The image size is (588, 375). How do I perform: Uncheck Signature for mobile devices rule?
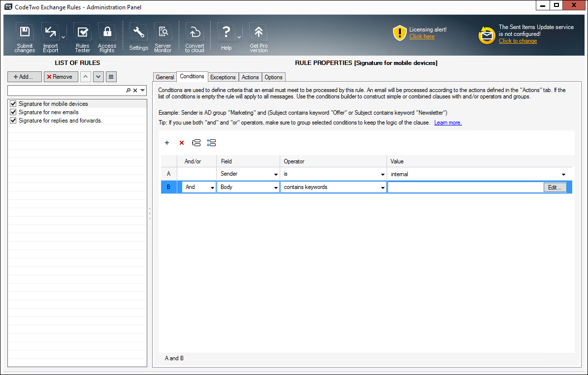13,104
